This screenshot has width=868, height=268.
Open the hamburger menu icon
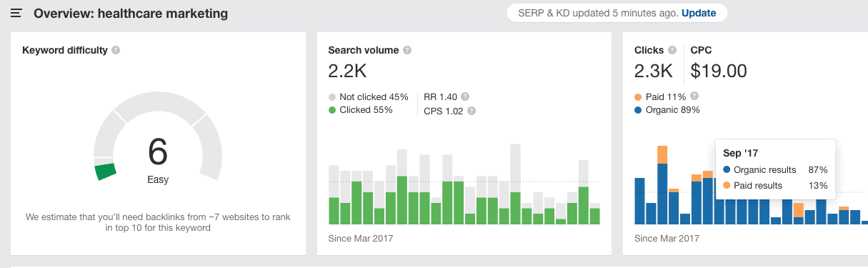click(x=16, y=14)
